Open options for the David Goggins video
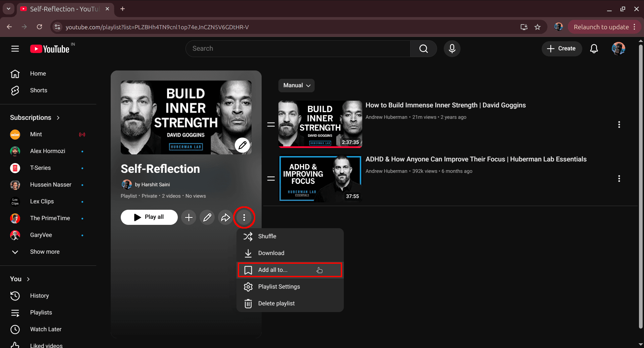Image resolution: width=644 pixels, height=348 pixels. coord(619,125)
